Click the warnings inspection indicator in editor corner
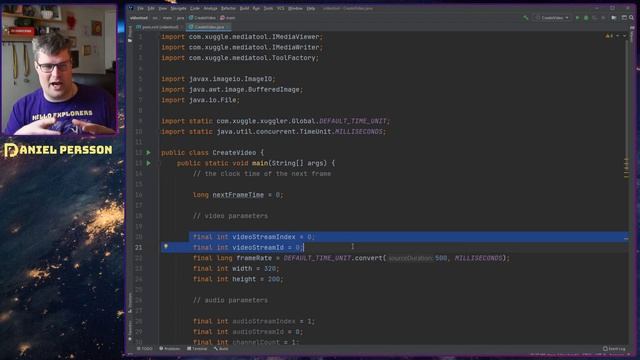 pos(609,36)
